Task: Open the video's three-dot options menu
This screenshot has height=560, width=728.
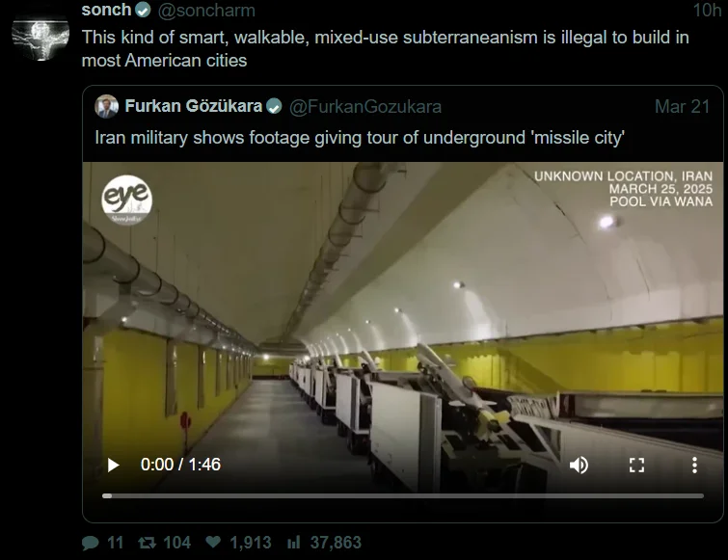Action: coord(694,465)
